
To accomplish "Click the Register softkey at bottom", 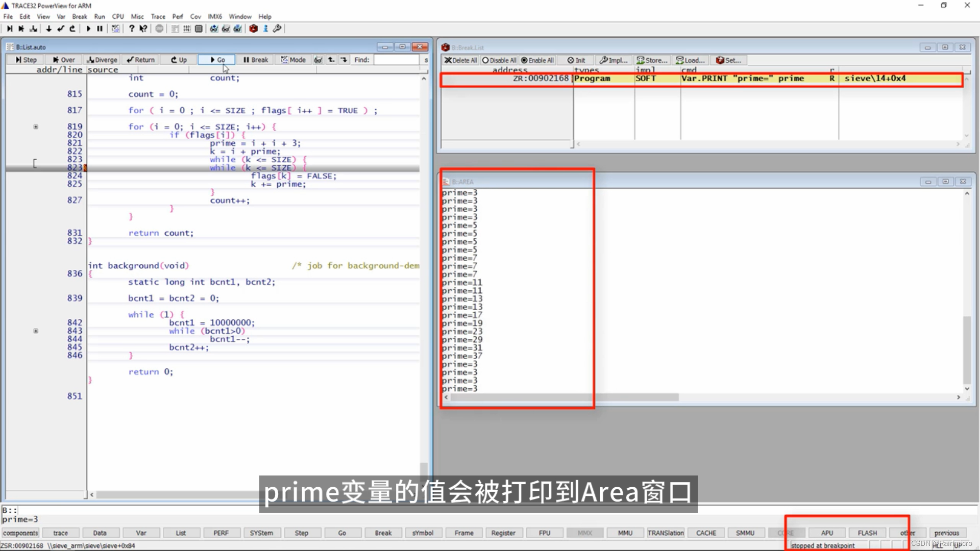I will pos(503,533).
